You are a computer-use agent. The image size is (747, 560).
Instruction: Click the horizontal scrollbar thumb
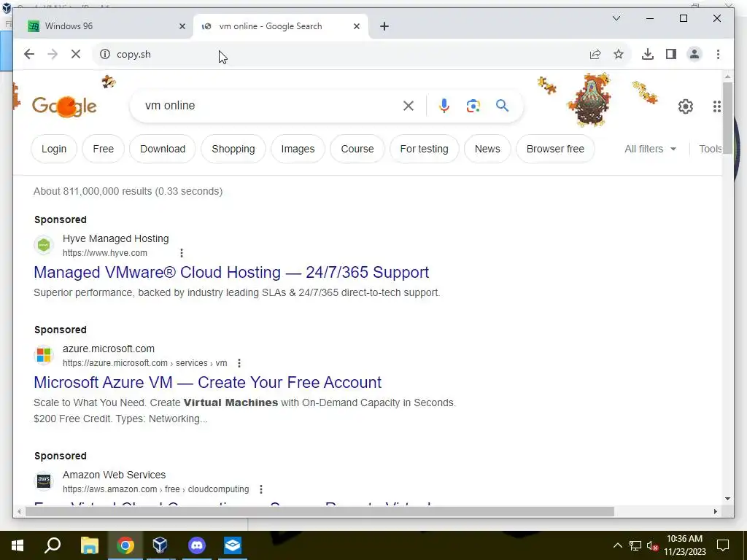click(320, 511)
